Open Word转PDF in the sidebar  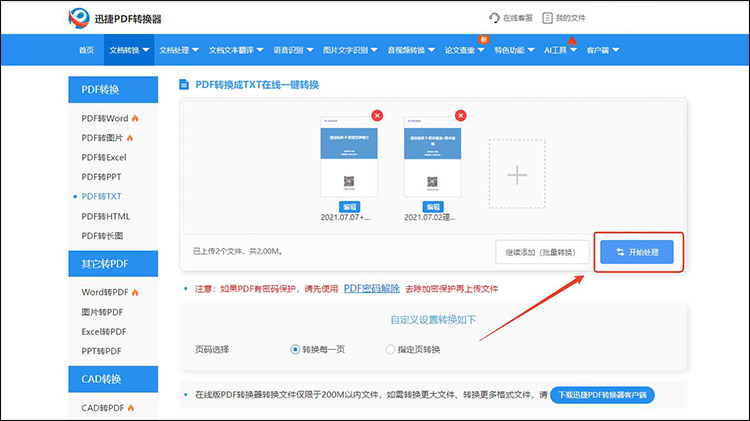pos(105,292)
